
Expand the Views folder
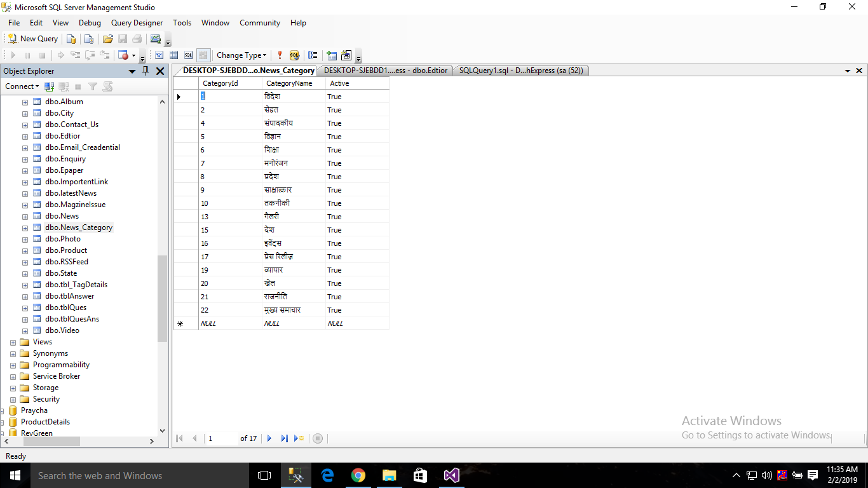(13, 342)
